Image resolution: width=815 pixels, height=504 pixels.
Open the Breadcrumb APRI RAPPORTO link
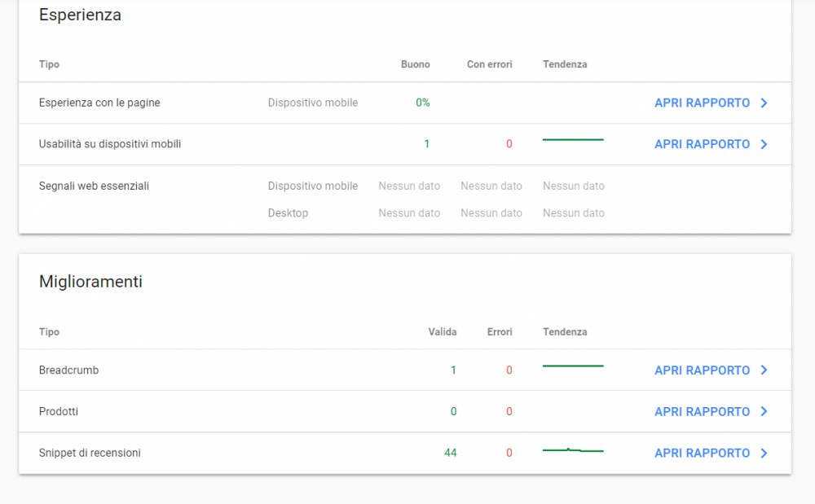[x=701, y=370]
